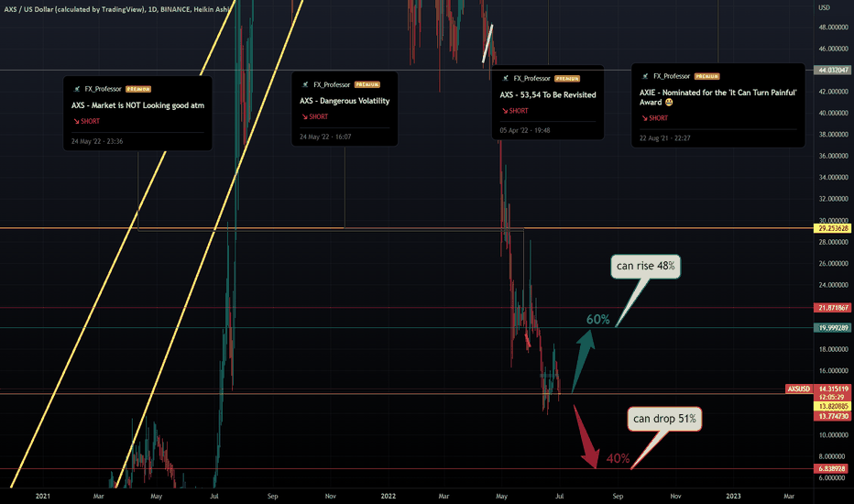Click the SHORT arrow tag dated 22 Aug '21
The height and width of the screenshot is (504, 854).
pos(654,117)
